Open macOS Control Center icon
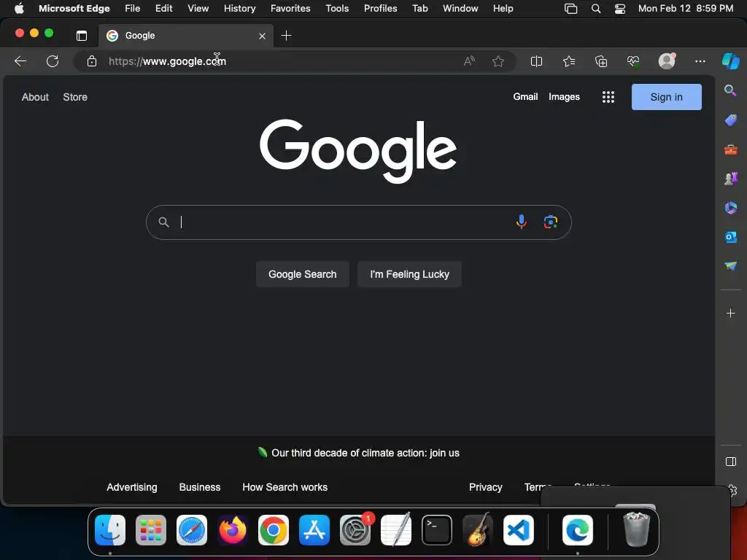The width and height of the screenshot is (747, 560). click(x=620, y=9)
